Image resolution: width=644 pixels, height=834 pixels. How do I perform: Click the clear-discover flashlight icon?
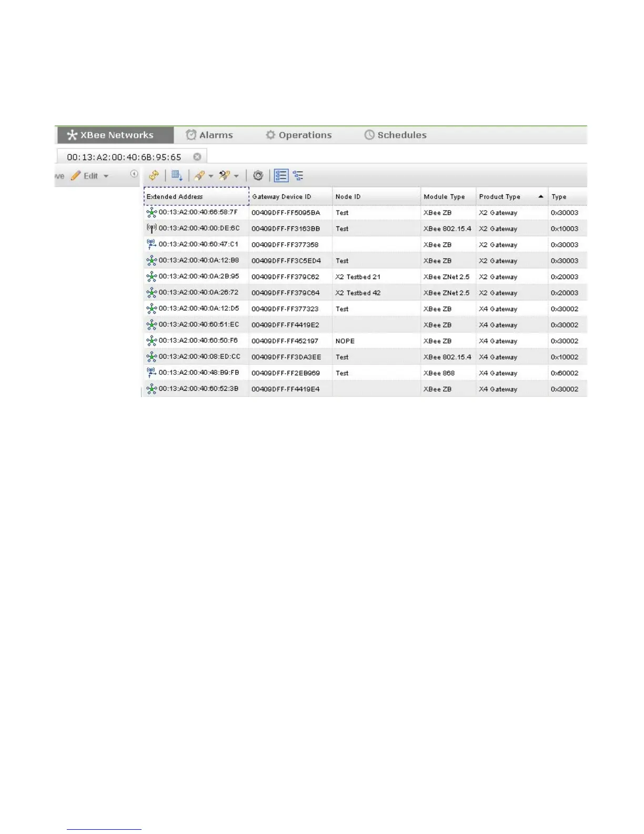point(225,175)
